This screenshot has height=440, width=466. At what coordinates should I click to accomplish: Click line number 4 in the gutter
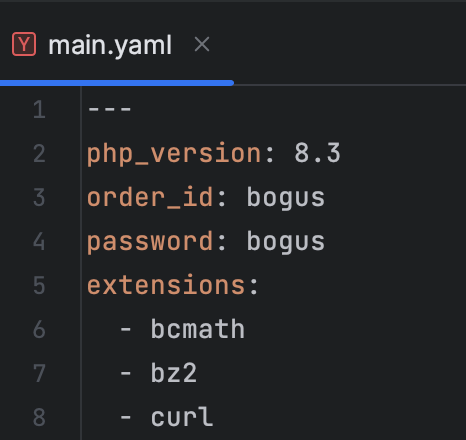tap(39, 242)
